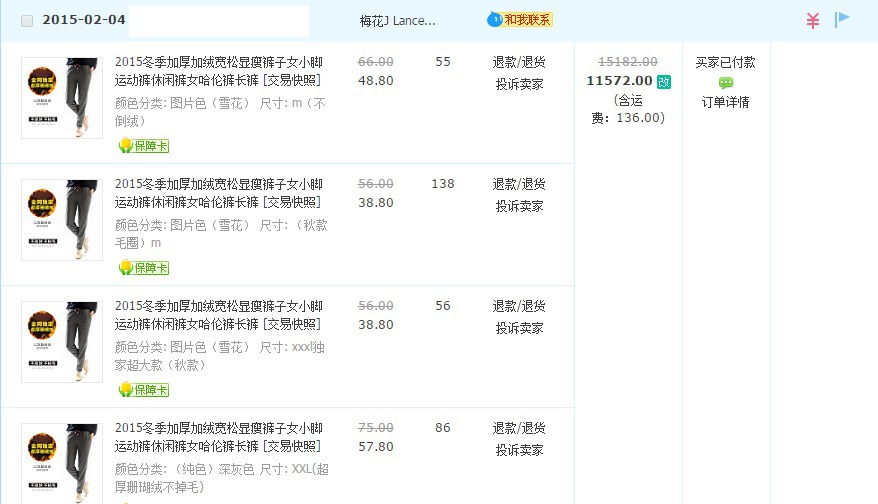Click 退款/退货 for quantity 86 item

(519, 428)
